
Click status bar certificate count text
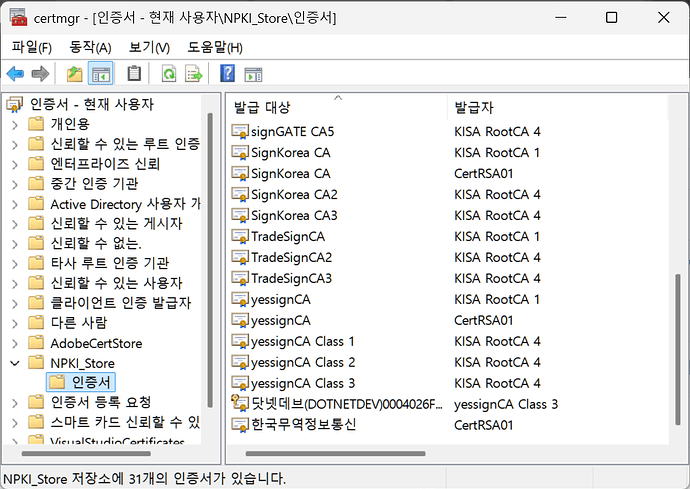[144, 478]
